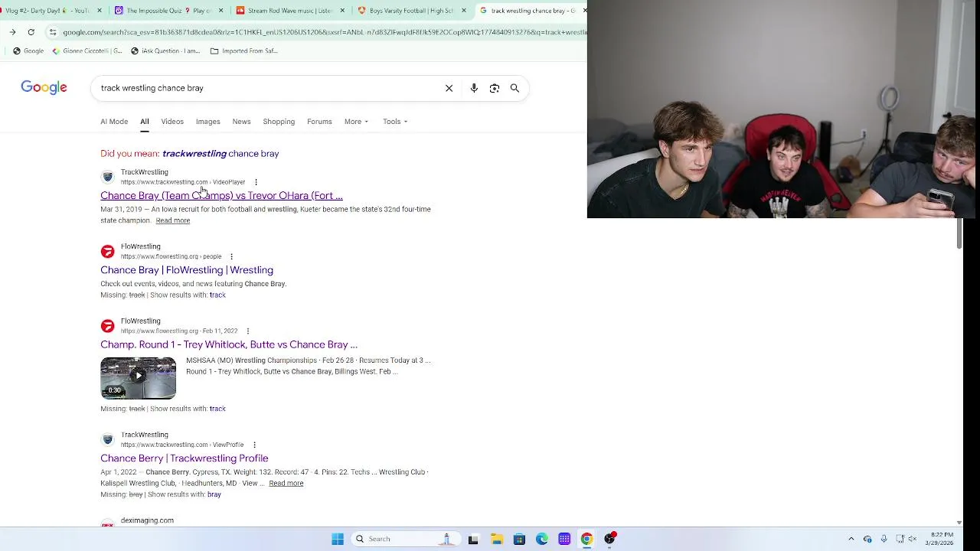980x551 pixels.
Task: Play the 0:30 wrestling video thumbnail
Action: click(x=138, y=378)
